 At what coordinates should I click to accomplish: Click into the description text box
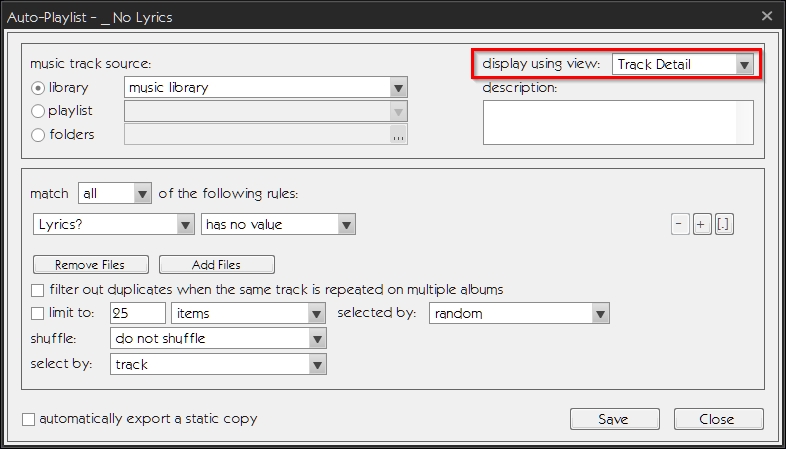pyautogui.click(x=616, y=123)
